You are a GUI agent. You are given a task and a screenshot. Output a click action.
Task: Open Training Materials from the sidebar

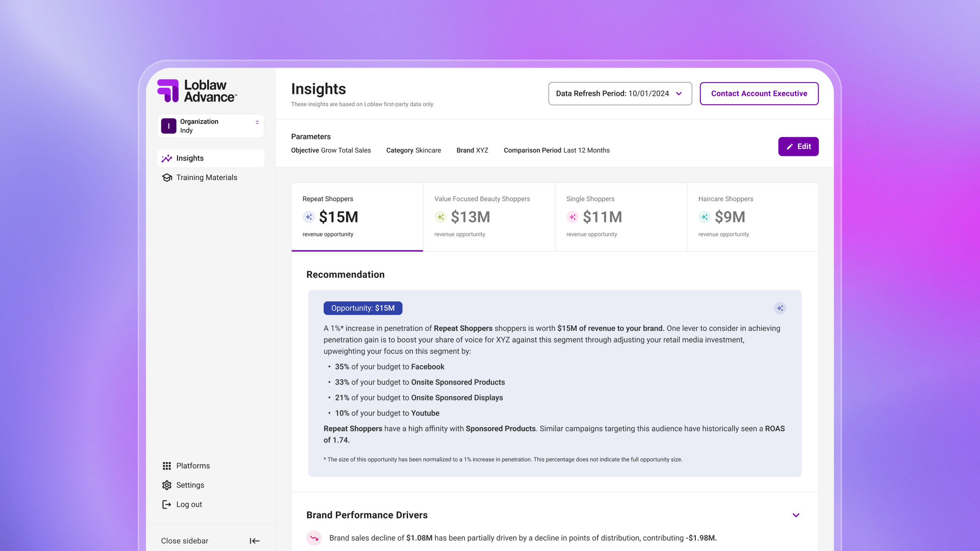(207, 178)
